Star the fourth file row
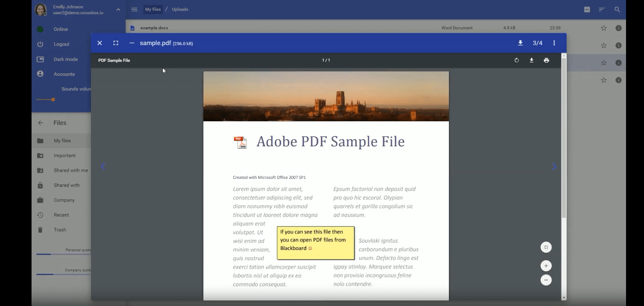 pos(604,80)
